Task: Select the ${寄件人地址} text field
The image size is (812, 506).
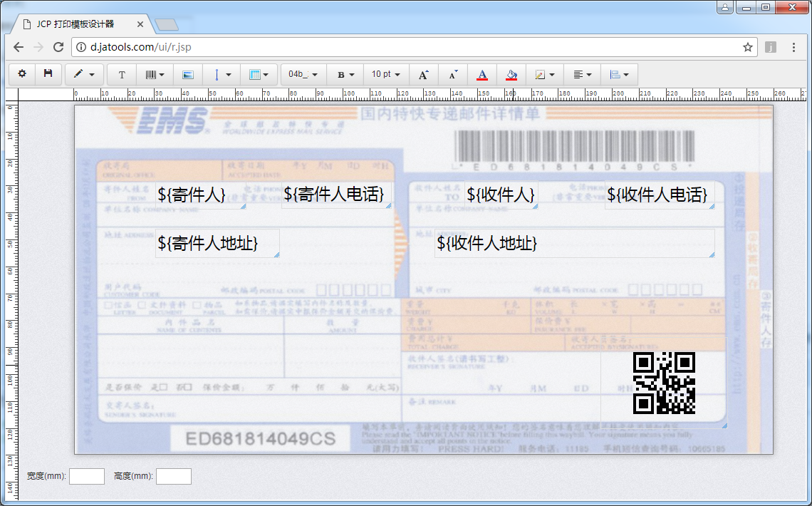Action: (217, 244)
